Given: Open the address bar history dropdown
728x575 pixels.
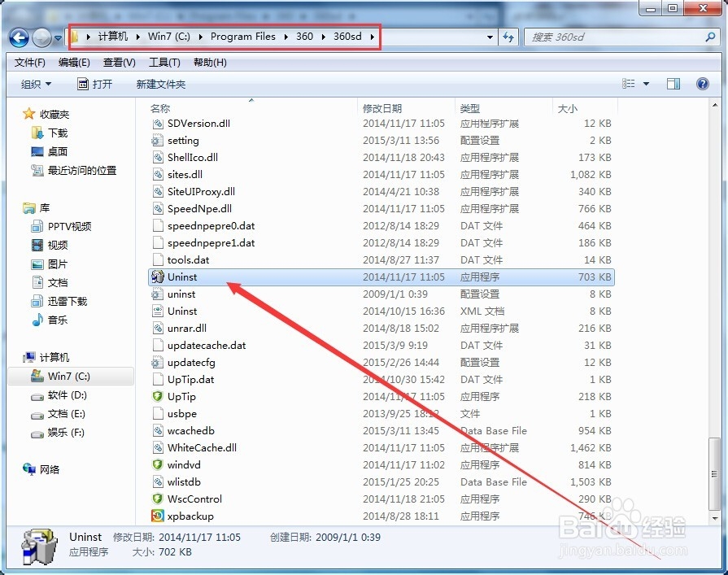Looking at the screenshot, I should (490, 37).
